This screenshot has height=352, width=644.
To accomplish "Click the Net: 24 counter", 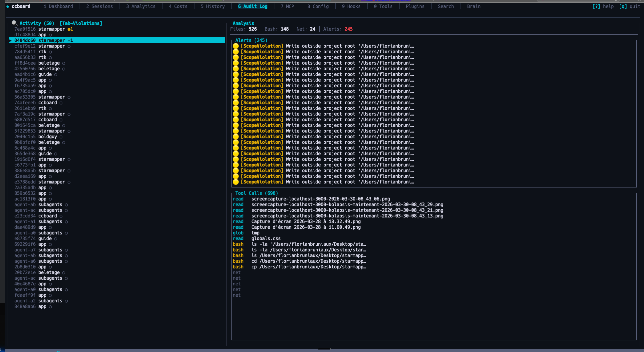I will 306,29.
